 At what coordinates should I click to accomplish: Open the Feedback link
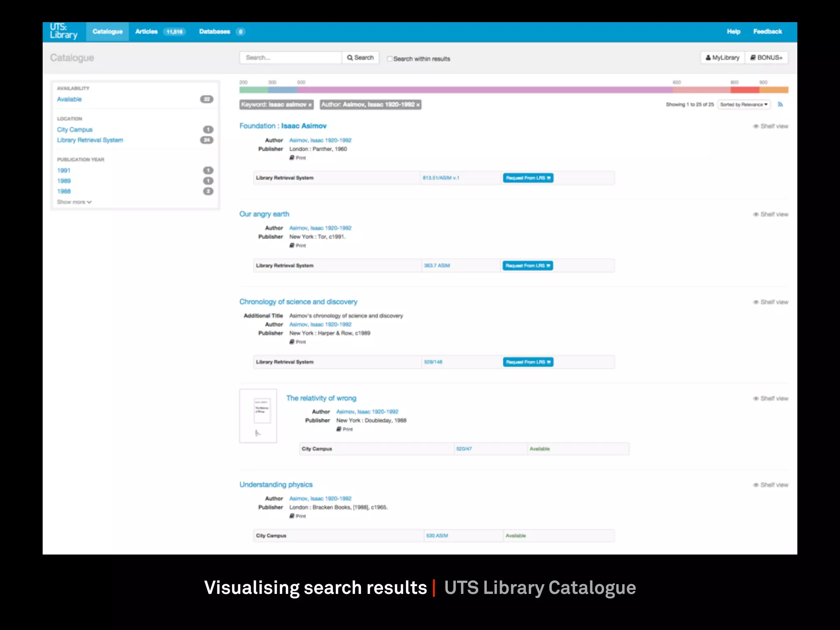(767, 32)
